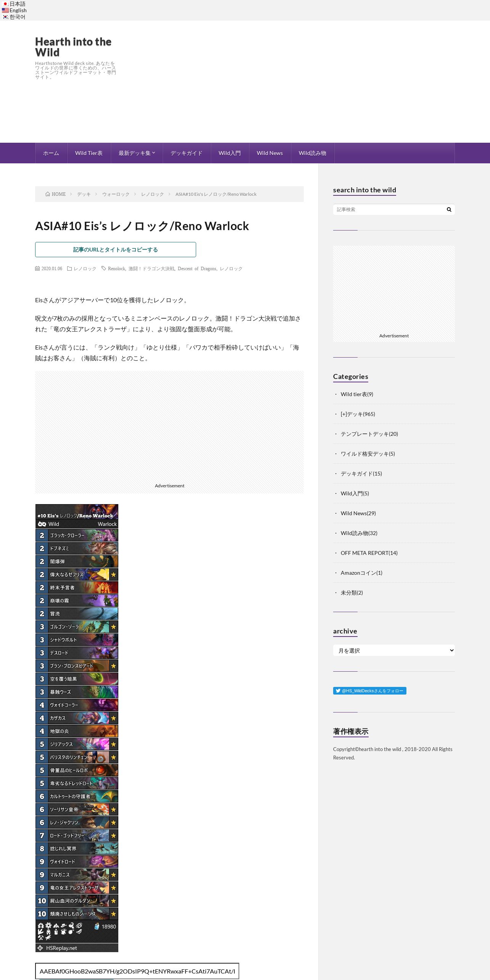The width and height of the screenshot is (490, 980).
Task: Open デッキガイド(15) sidebar category
Action: [361, 474]
